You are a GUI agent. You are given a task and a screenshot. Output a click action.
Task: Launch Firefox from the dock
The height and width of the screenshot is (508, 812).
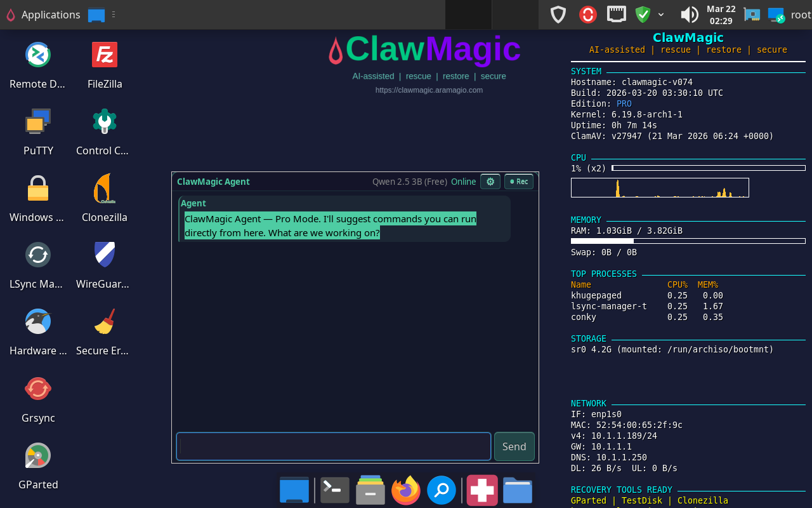tap(406, 490)
